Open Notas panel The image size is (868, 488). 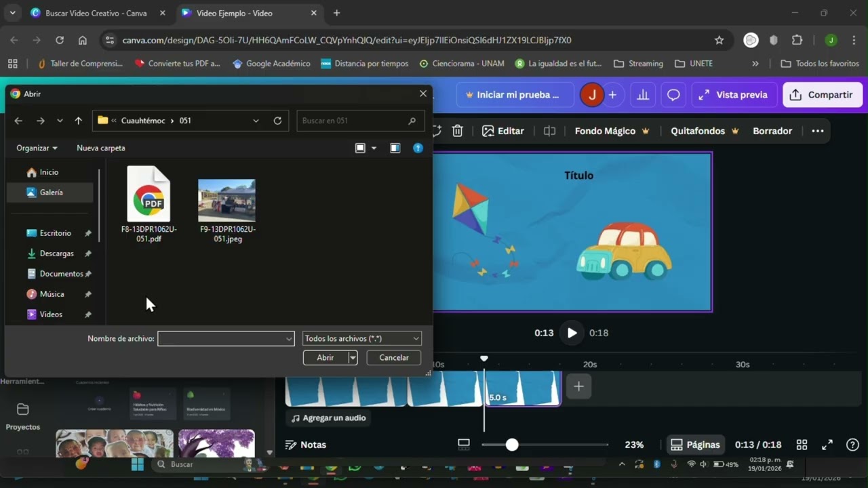(306, 445)
